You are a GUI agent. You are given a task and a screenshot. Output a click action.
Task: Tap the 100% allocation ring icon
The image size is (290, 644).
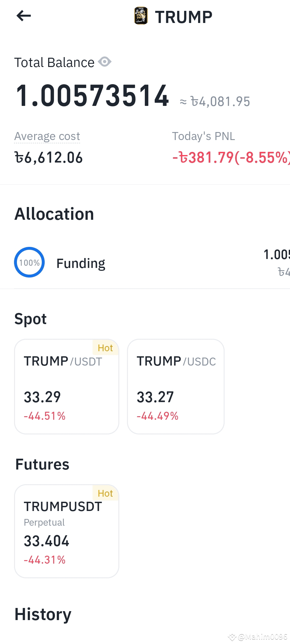(x=29, y=262)
